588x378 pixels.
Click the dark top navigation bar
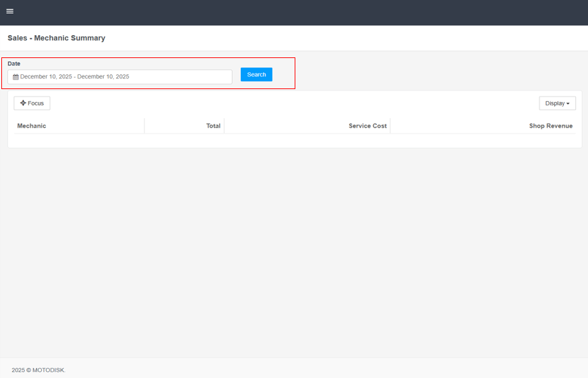point(294,12)
